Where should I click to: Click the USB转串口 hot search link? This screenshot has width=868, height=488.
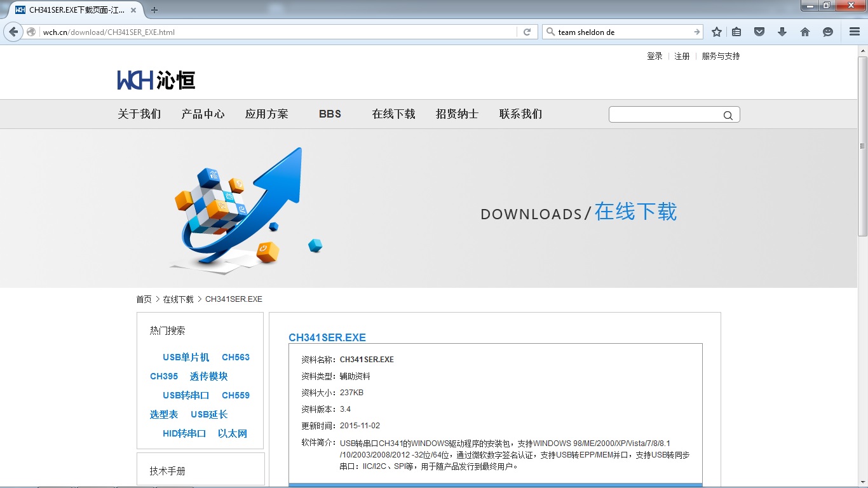pyautogui.click(x=186, y=395)
